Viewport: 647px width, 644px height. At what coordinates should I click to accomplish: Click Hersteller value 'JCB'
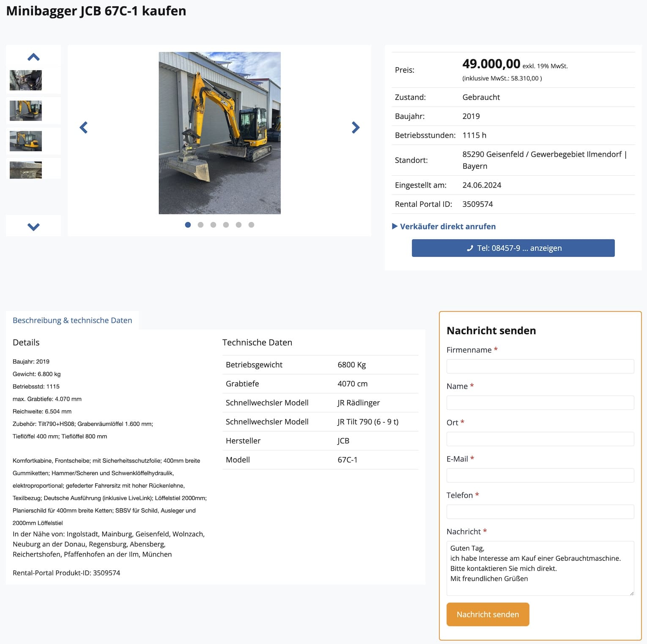(343, 441)
